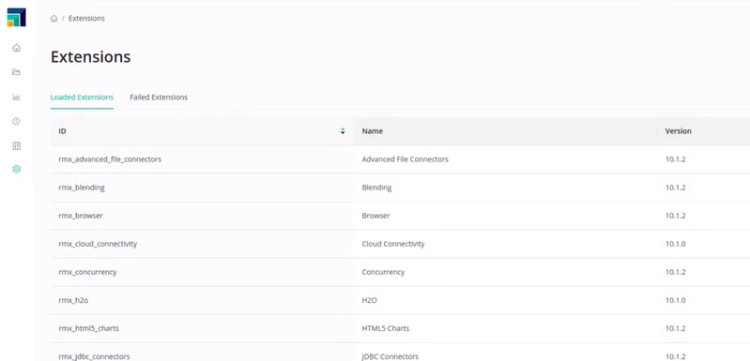Open the clock schedules icon in sidebar
This screenshot has height=361, width=750.
[x=16, y=121]
